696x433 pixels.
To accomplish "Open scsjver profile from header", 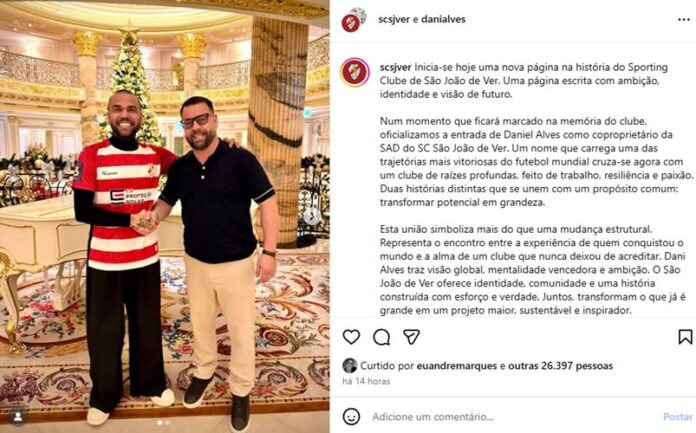I will [394, 19].
